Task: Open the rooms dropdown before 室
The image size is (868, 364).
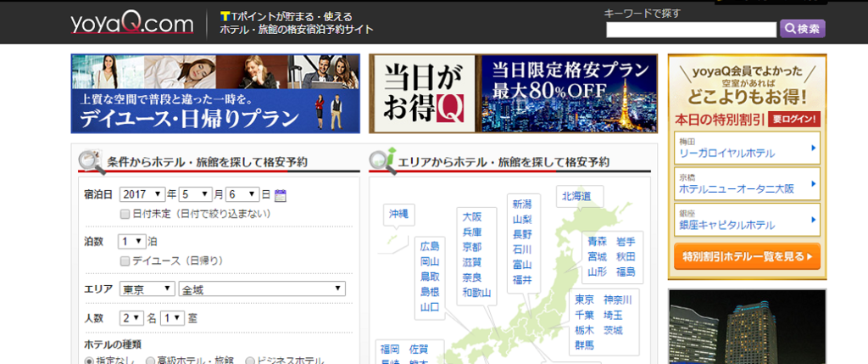Action: [171, 318]
